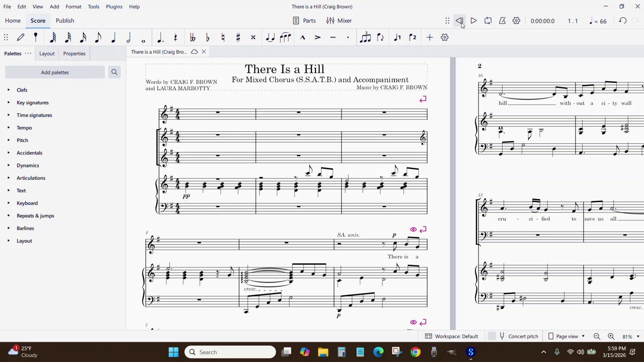
Task: Select the quarter note duration
Action: click(113, 37)
